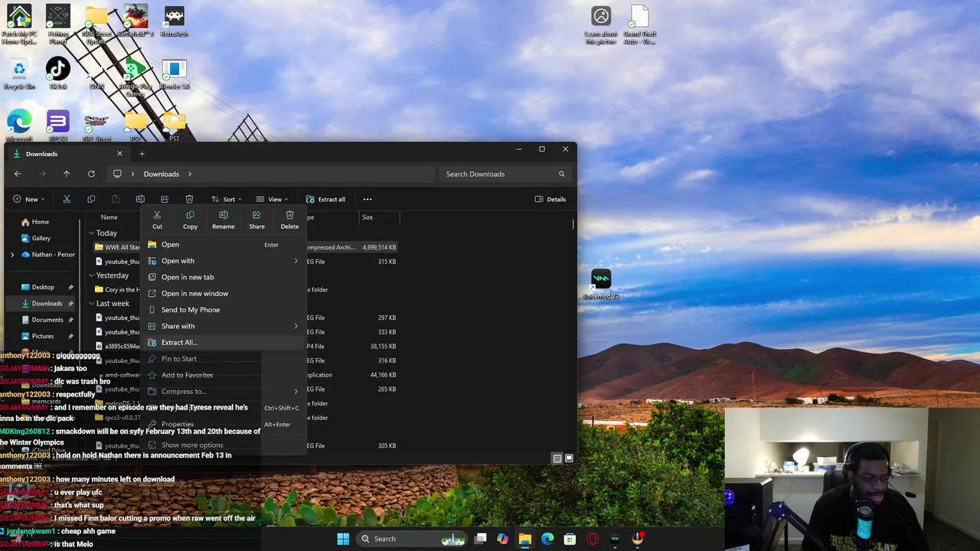
Task: Collapse the Last week group
Action: point(91,304)
